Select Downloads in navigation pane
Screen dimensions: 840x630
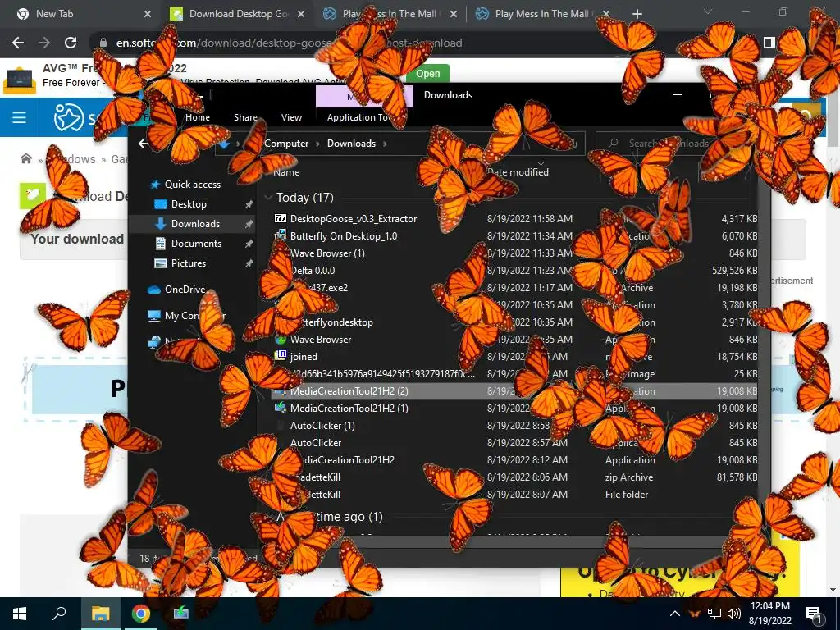click(x=195, y=224)
